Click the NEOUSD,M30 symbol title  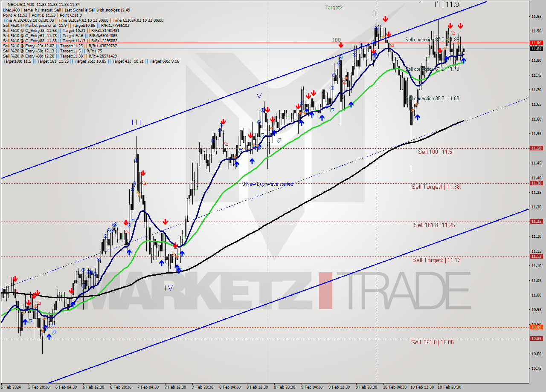tap(22, 4)
